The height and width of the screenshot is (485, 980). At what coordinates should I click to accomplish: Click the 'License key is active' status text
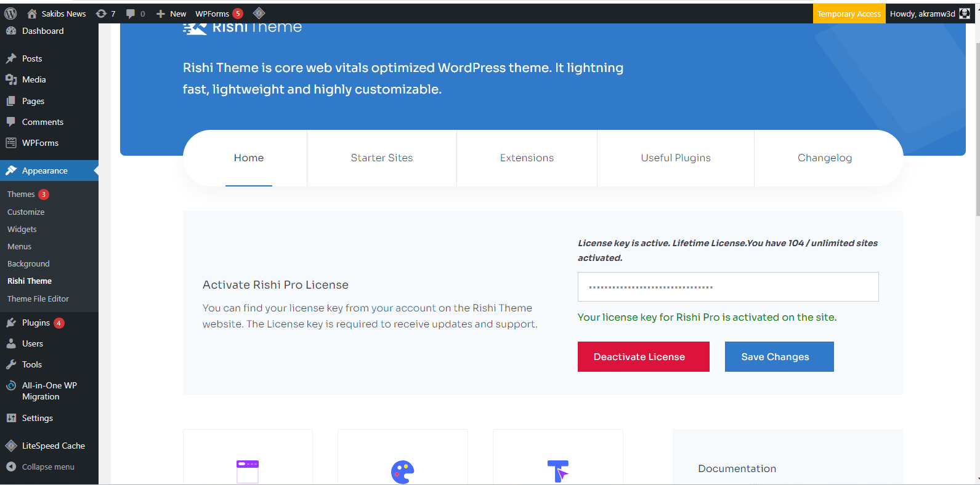(x=727, y=251)
